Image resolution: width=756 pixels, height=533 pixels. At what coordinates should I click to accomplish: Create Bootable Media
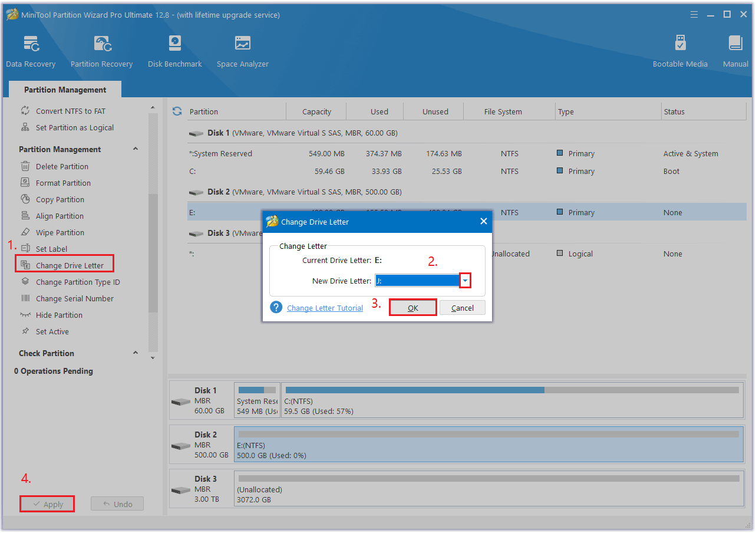point(680,52)
